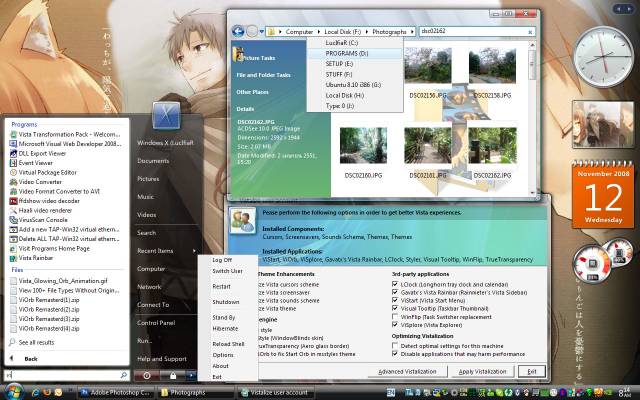Click the Explorer back arrow button
Viewport: 640px width, 400px height.
click(238, 31)
